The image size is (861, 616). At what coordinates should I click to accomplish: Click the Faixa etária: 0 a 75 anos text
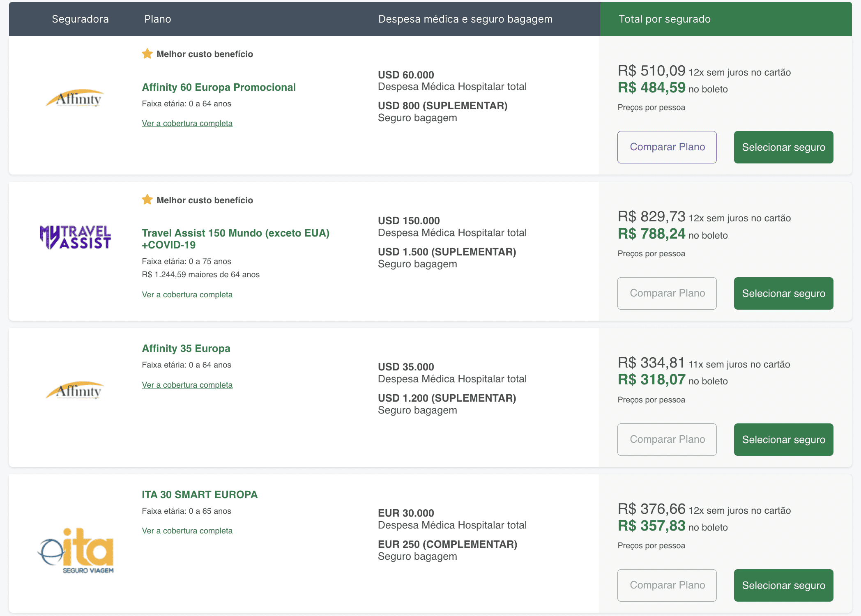186,261
